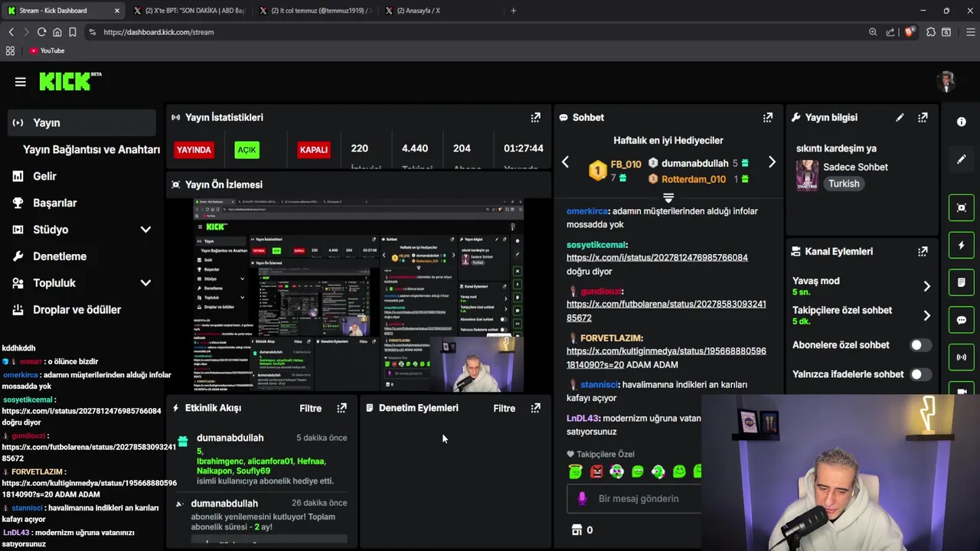The width and height of the screenshot is (980, 551).
Task: Toggle lightning bolt widget icon in right sidebar
Action: 962,245
